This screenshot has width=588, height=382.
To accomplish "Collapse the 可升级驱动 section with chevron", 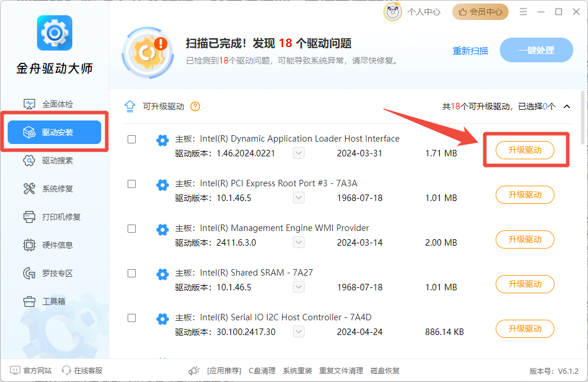I will (567, 106).
